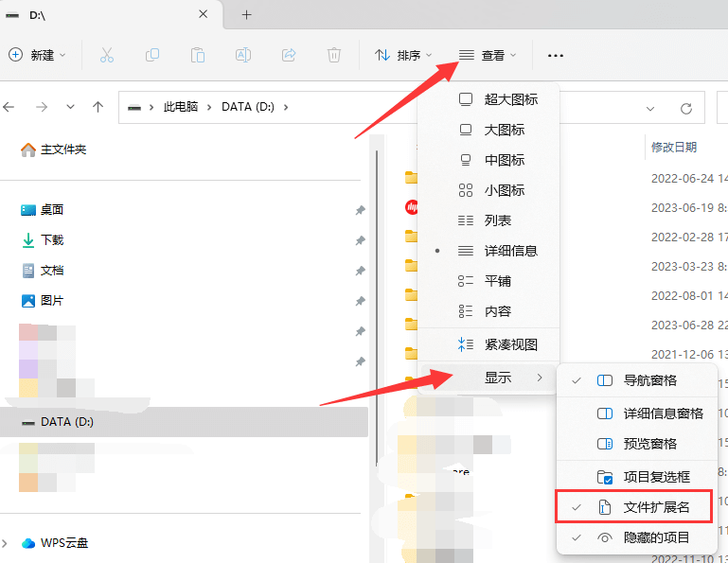Click 此电脑 in the address bar
The image size is (728, 563).
click(181, 107)
